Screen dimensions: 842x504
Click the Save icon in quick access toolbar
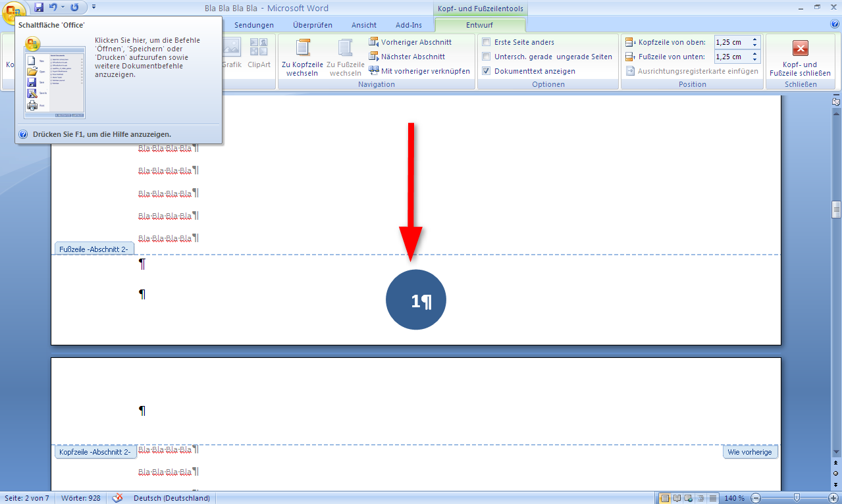(x=39, y=7)
